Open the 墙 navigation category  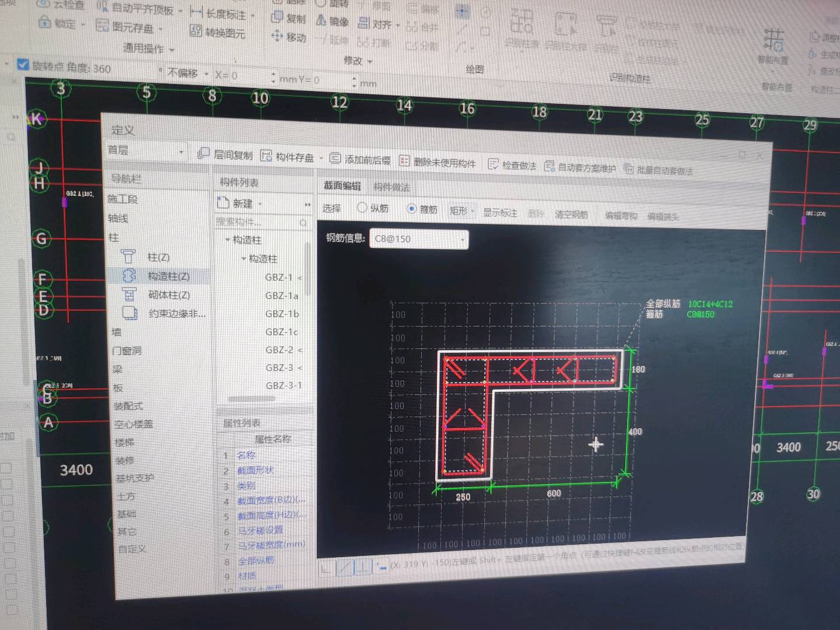tap(117, 331)
